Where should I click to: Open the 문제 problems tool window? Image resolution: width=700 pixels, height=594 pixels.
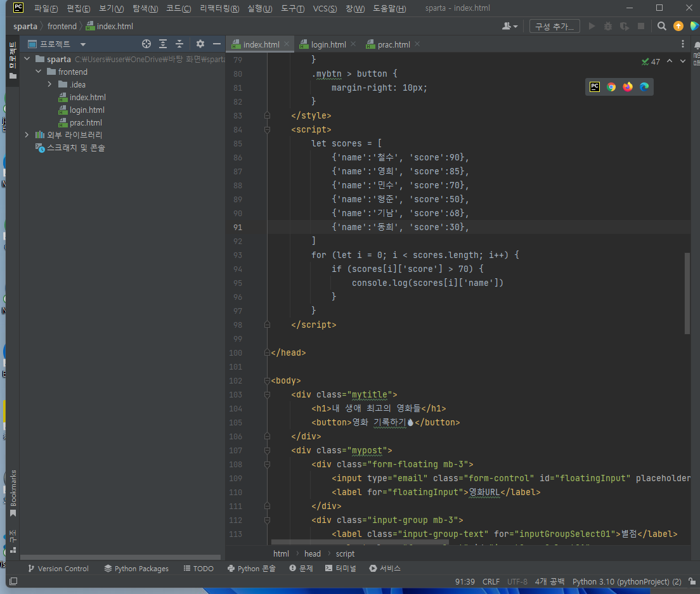click(x=301, y=569)
